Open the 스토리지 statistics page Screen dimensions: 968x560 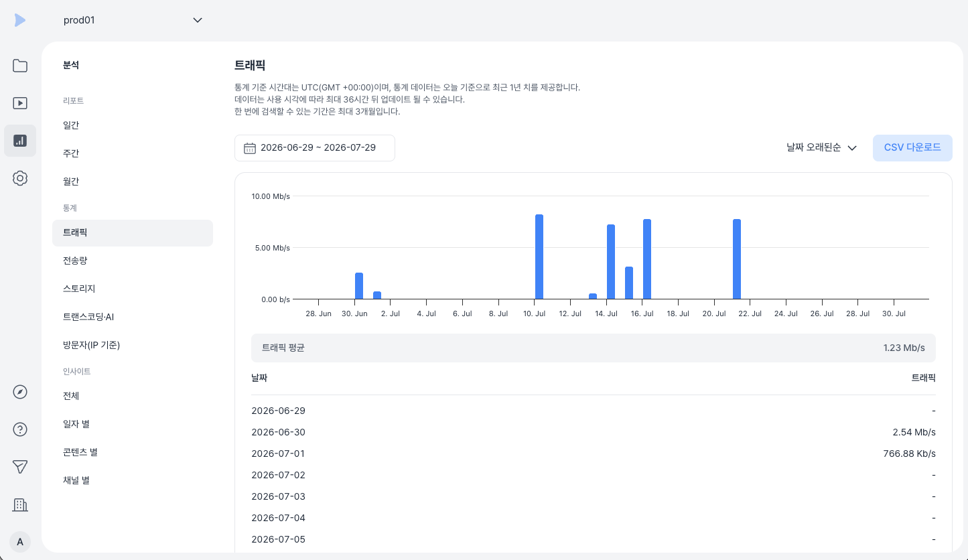(133, 289)
